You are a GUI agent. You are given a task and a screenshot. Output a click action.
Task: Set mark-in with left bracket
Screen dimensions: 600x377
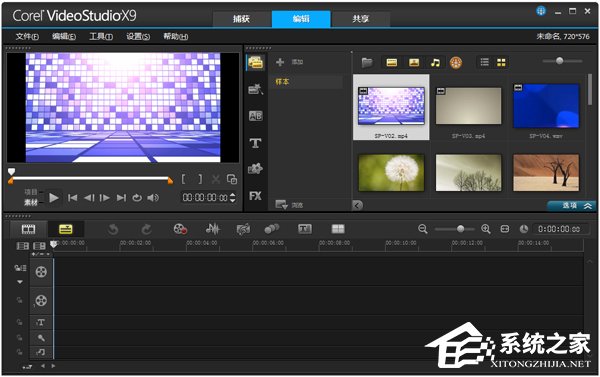183,179
